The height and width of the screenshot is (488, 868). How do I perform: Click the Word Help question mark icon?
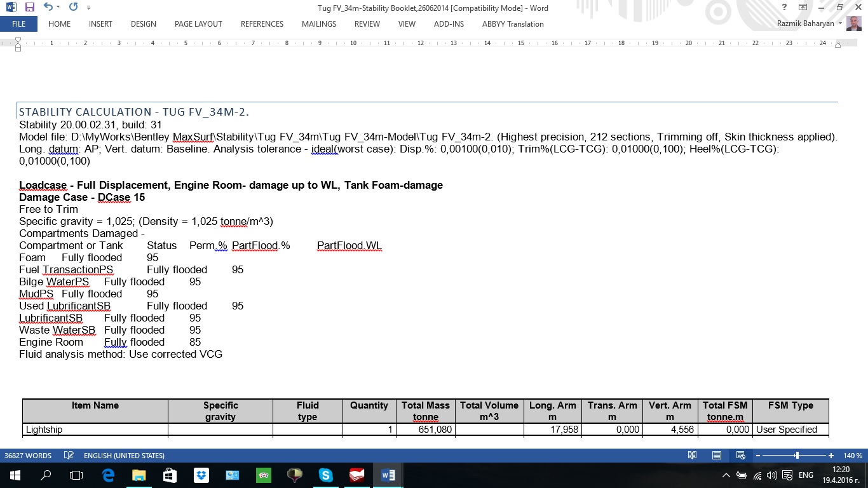click(785, 8)
